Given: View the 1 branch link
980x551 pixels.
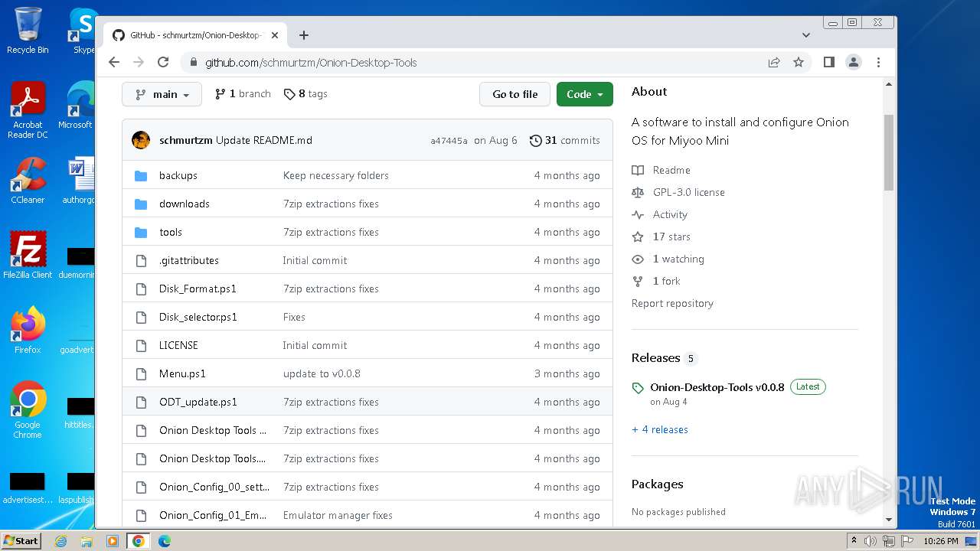Looking at the screenshot, I should pos(243,93).
